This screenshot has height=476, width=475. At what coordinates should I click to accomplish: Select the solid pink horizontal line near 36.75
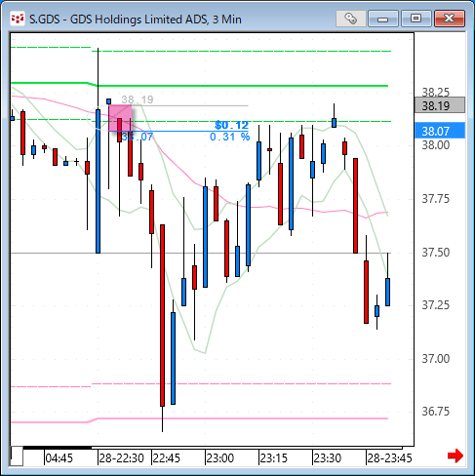click(243, 418)
